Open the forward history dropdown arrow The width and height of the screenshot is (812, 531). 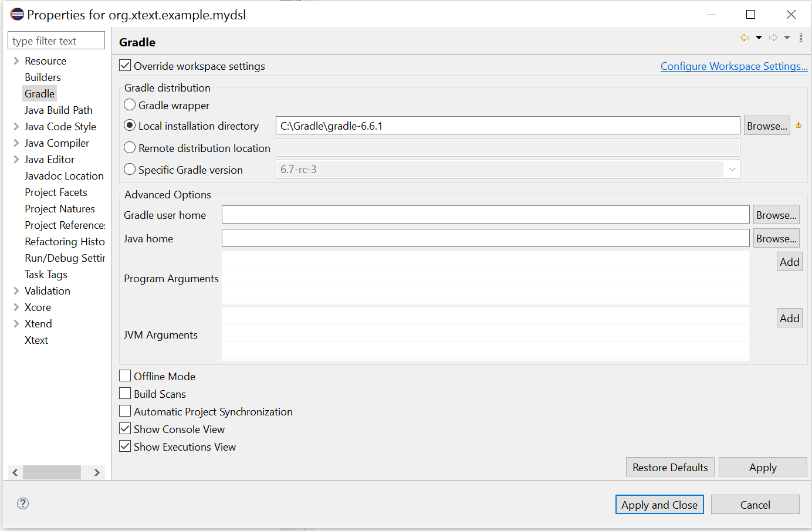(787, 38)
